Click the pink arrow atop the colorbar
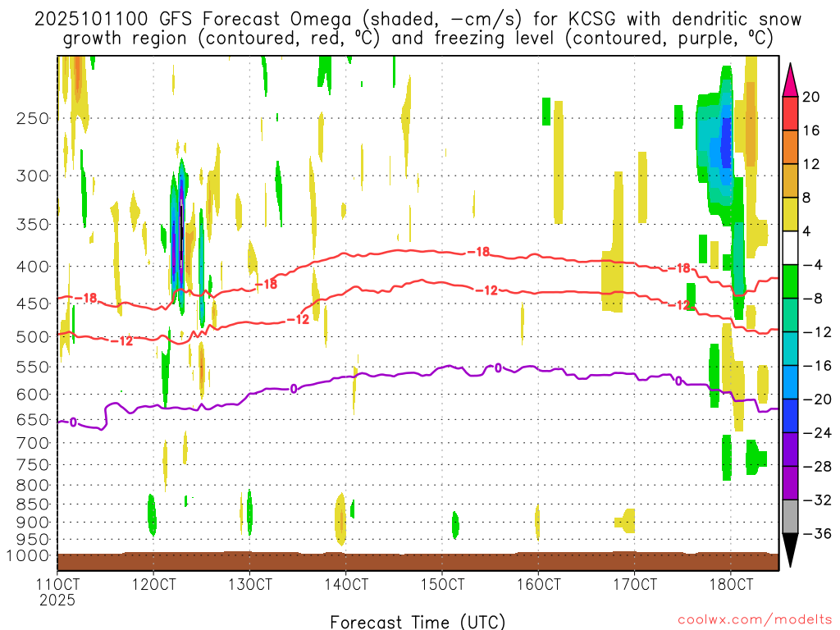The height and width of the screenshot is (630, 840). click(x=791, y=80)
